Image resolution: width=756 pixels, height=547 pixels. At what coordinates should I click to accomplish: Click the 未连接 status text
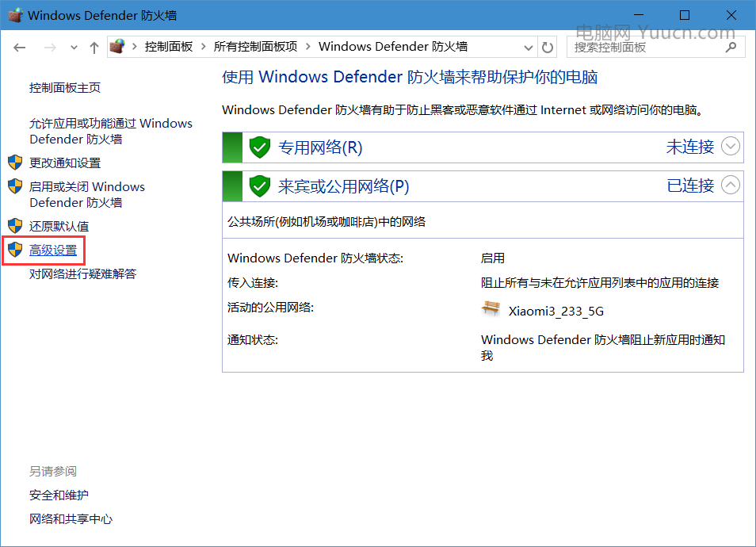690,147
